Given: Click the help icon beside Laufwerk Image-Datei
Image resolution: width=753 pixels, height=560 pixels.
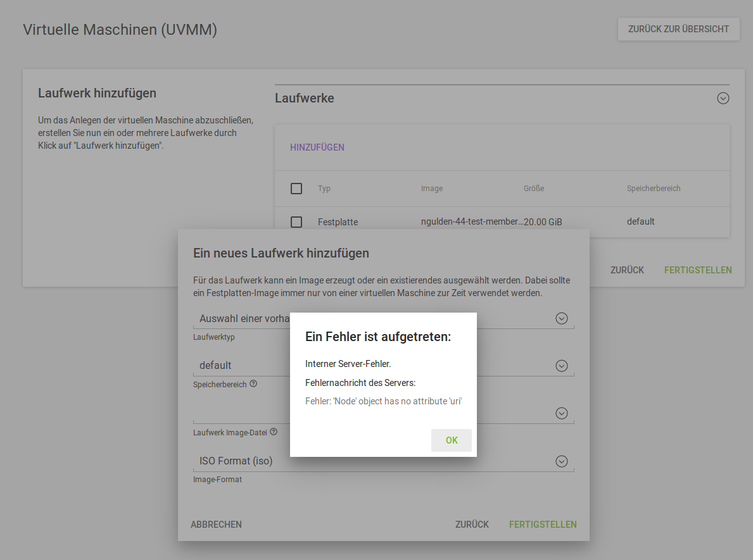Looking at the screenshot, I should (x=274, y=432).
